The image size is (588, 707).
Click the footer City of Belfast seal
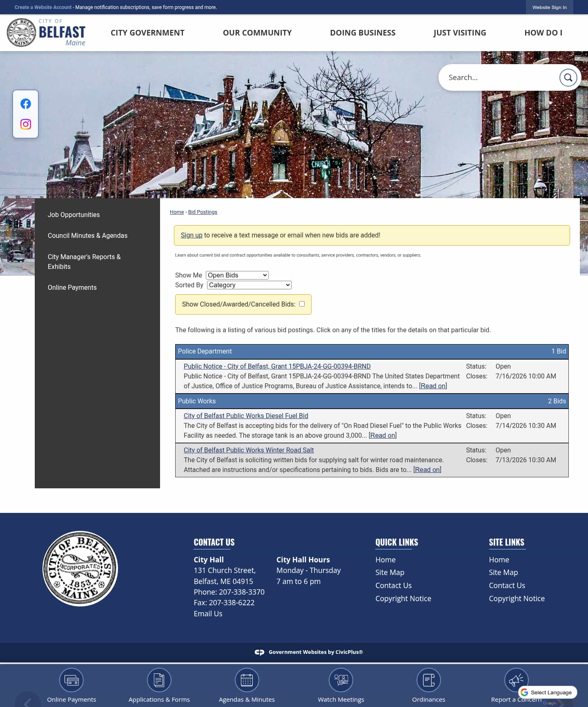[x=80, y=568]
